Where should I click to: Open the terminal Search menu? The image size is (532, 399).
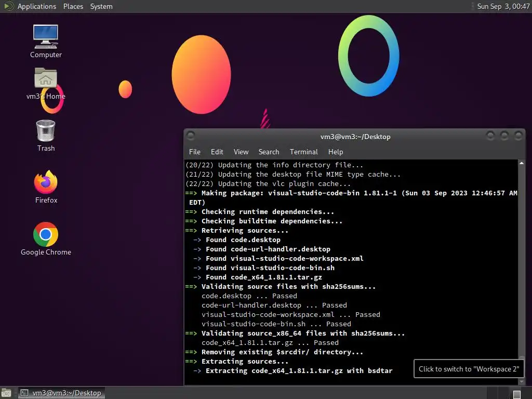coord(269,152)
